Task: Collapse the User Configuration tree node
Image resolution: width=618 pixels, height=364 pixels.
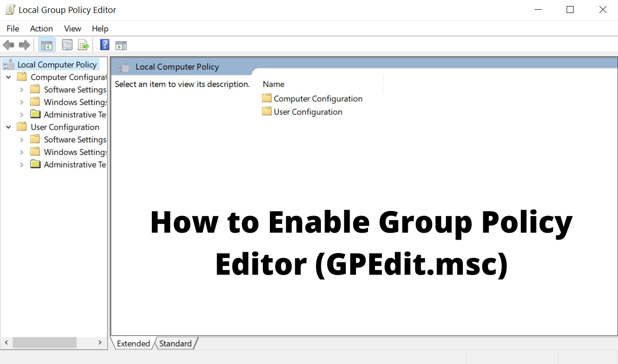Action: 8,127
